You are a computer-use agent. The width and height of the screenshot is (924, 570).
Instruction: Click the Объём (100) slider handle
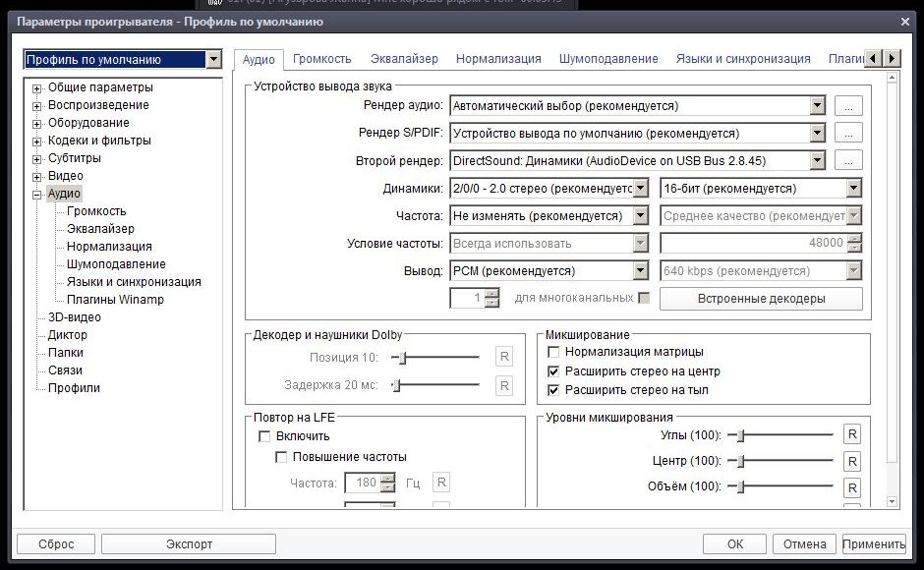pos(741,486)
